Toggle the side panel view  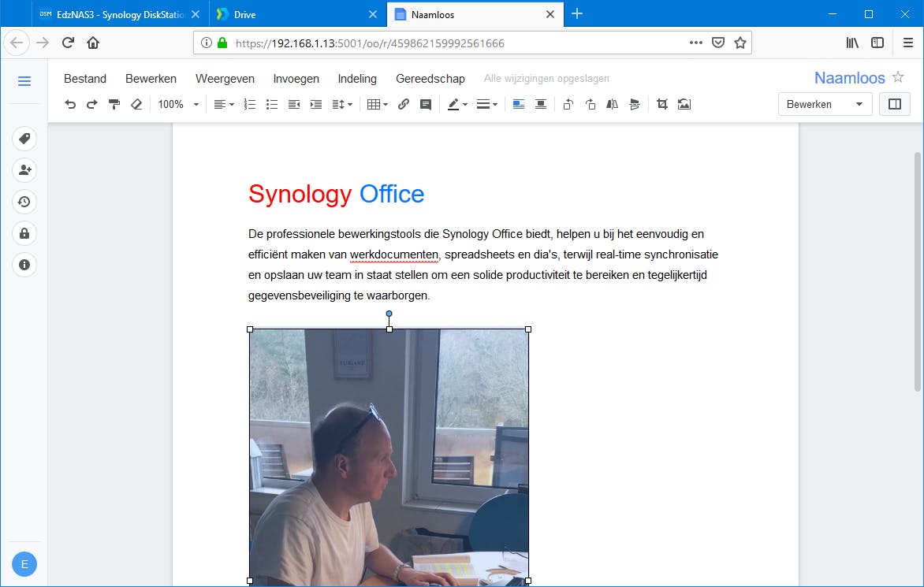click(x=895, y=104)
